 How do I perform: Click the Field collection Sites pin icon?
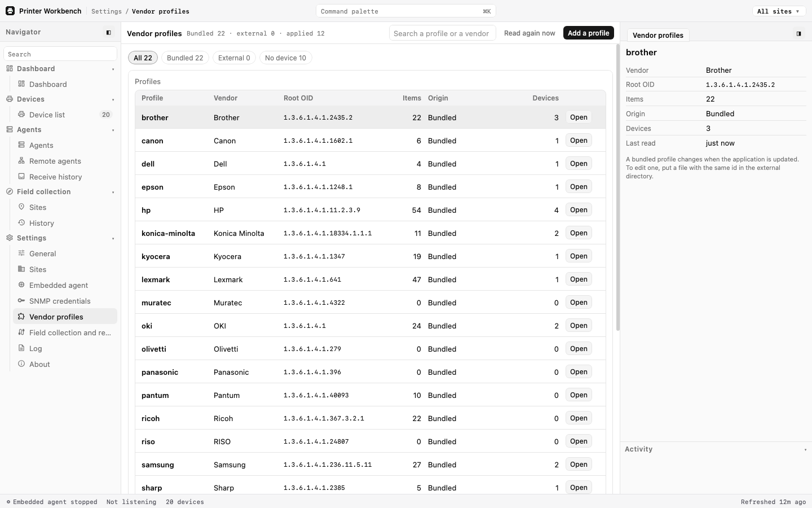[21, 207]
